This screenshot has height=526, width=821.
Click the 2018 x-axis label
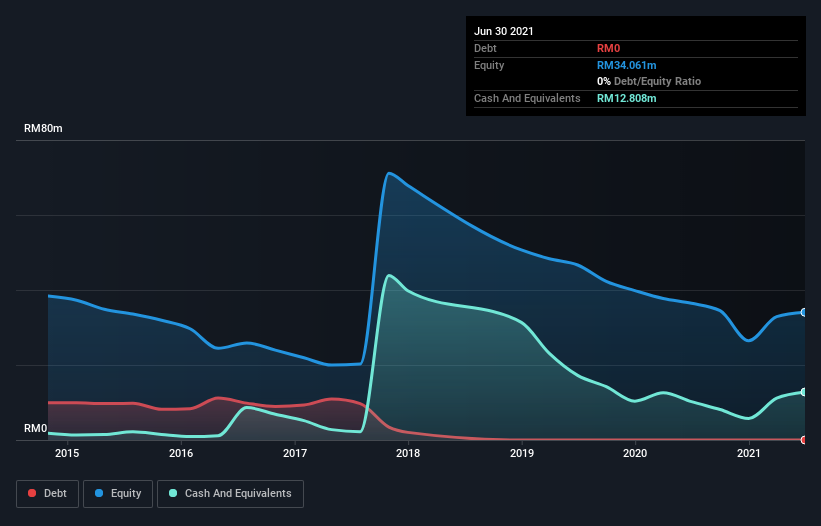pos(408,453)
